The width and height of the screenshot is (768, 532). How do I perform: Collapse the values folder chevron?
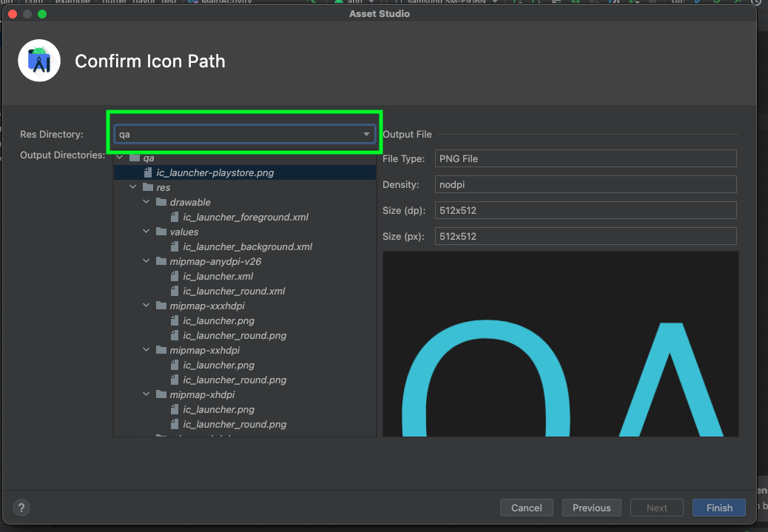(x=146, y=231)
